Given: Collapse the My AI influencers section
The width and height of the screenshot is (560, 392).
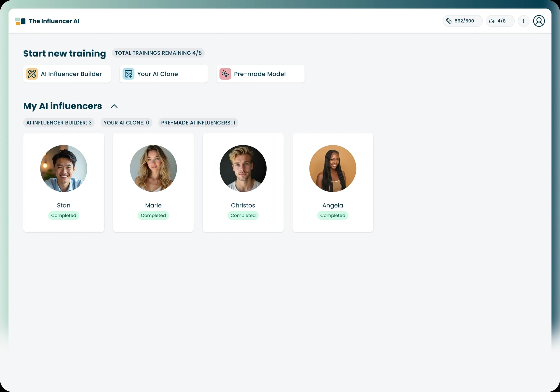Looking at the screenshot, I should [x=114, y=106].
